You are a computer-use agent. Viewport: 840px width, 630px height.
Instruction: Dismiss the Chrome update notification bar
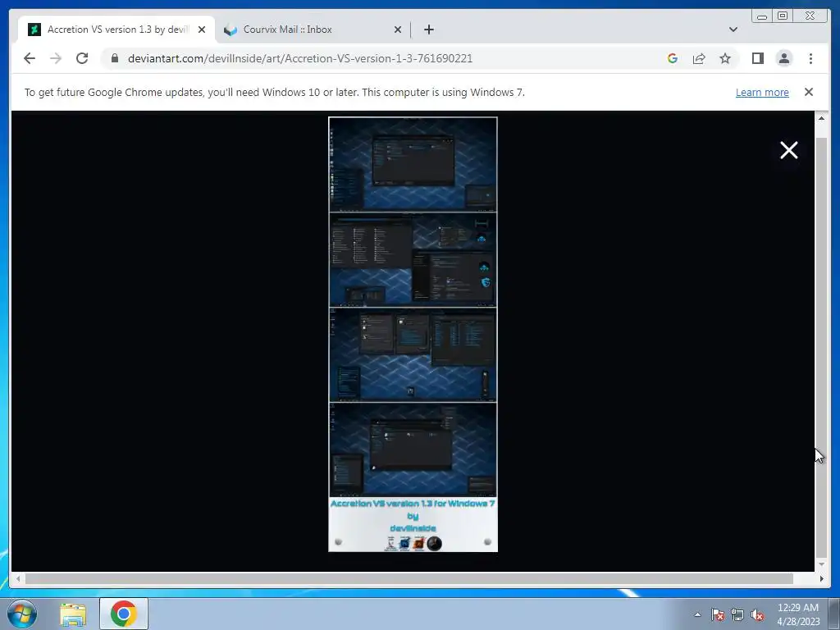click(x=809, y=92)
